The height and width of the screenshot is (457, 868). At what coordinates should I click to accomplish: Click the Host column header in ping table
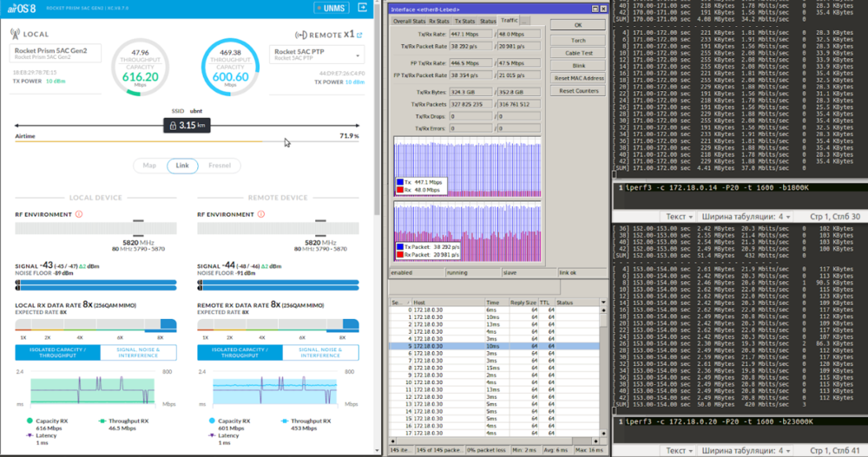448,303
